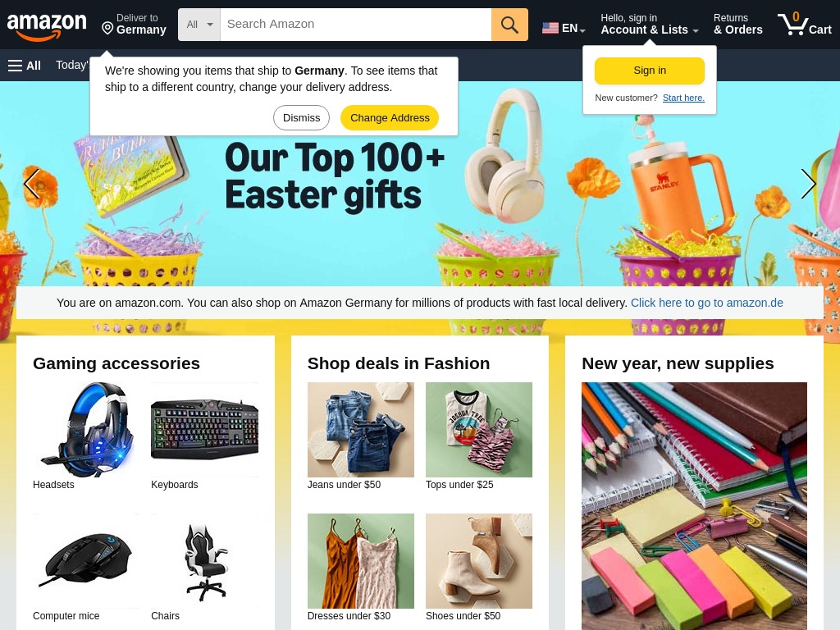This screenshot has height=630, width=840.
Task: Focus the Search Amazon input field
Action: pos(356,25)
